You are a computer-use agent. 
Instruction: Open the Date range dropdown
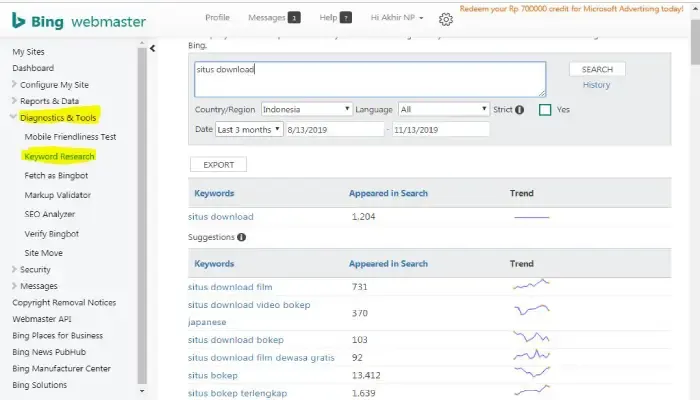pos(249,129)
